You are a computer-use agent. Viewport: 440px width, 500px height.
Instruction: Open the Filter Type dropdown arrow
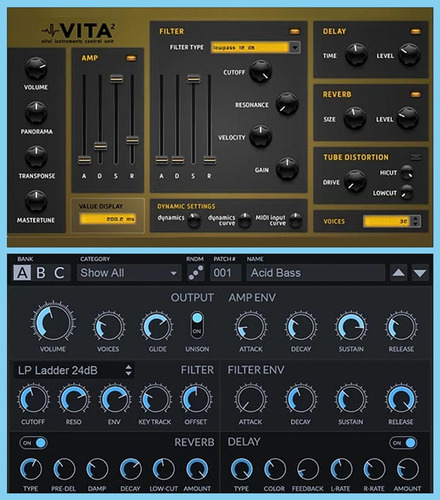(295, 48)
